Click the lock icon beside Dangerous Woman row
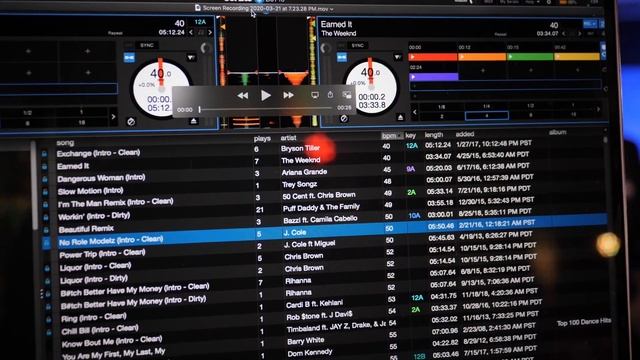This screenshot has height=360, width=640. click(x=44, y=179)
